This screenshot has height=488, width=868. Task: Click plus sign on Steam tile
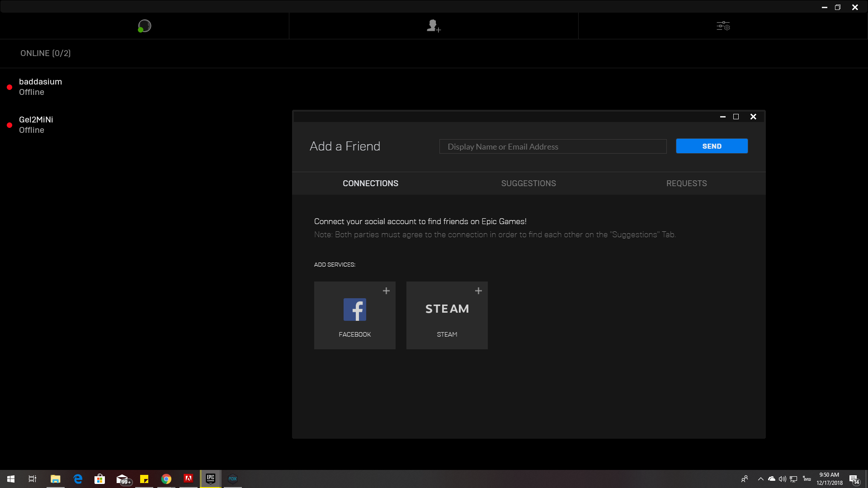(478, 291)
